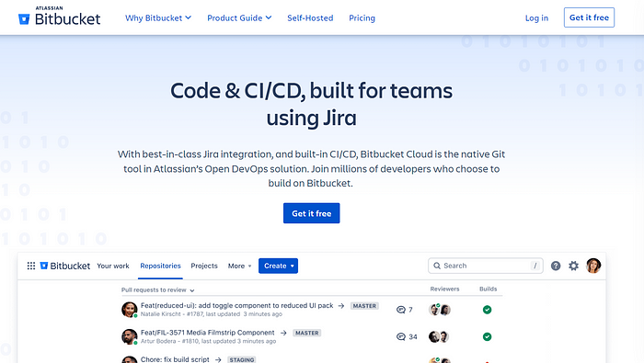Switch to the Your work tab
Image resolution: width=644 pixels, height=363 pixels.
pyautogui.click(x=113, y=266)
